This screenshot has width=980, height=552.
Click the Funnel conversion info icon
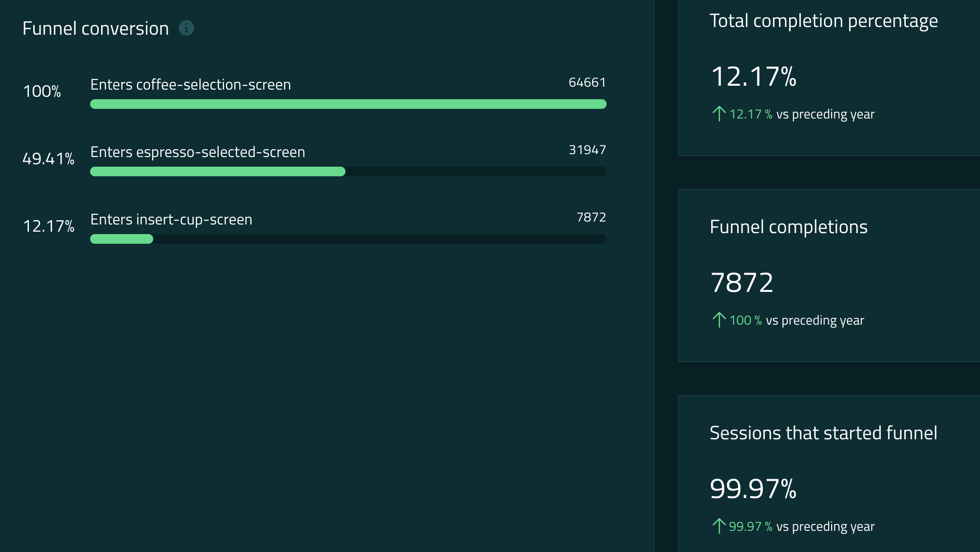pos(186,28)
